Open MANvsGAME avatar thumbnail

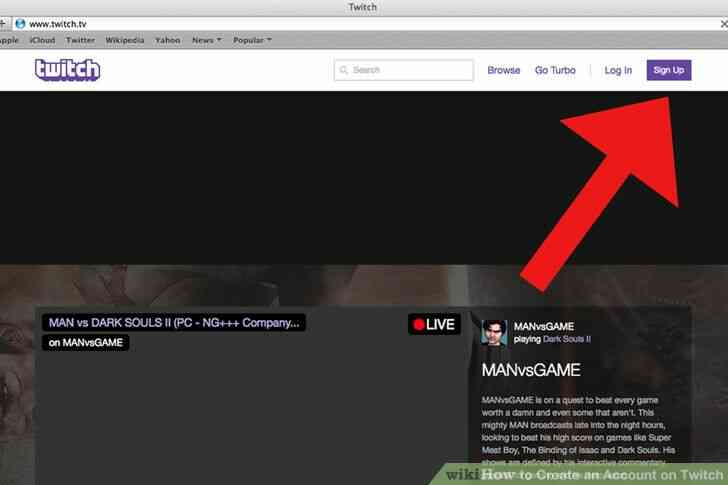tap(494, 332)
